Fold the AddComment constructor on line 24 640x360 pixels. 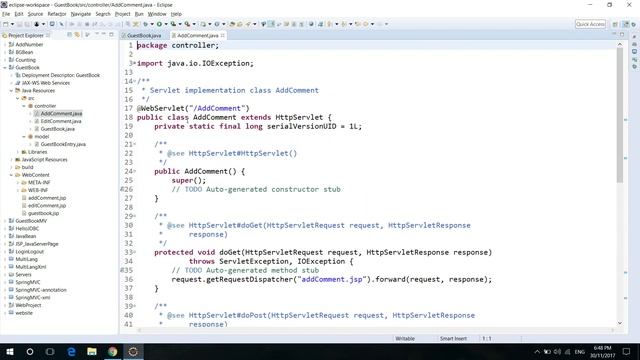click(x=135, y=171)
